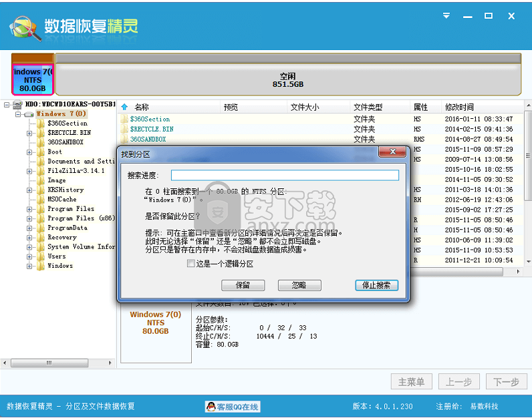Screen dimensions: 532x418
Task: Click modified time 2011-12-21 10:09:54
Action: click(479, 260)
